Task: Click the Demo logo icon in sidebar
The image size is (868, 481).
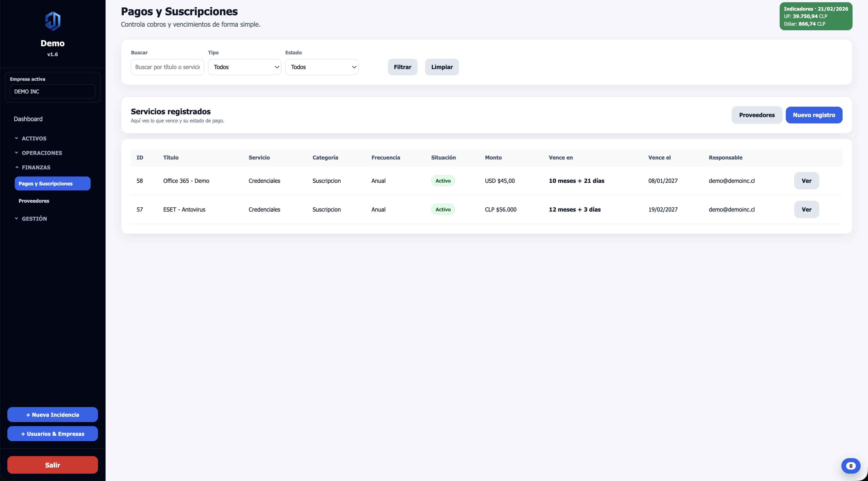Action: [x=53, y=21]
